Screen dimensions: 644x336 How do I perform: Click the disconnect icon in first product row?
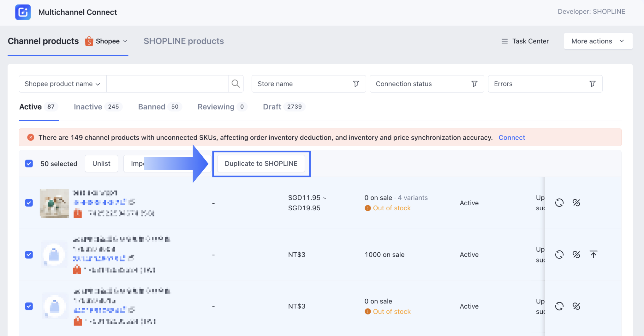point(576,203)
